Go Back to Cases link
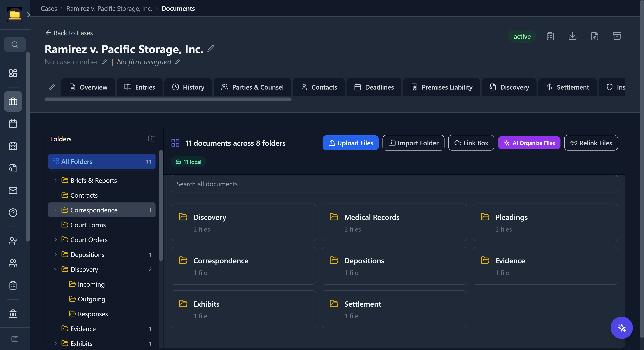The height and width of the screenshot is (350, 644). coord(69,33)
